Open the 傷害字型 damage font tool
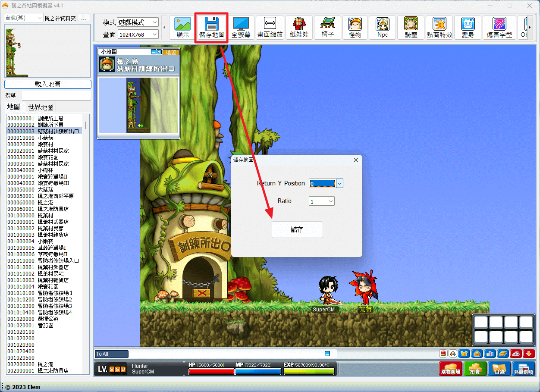The width and height of the screenshot is (540, 392). tap(499, 28)
